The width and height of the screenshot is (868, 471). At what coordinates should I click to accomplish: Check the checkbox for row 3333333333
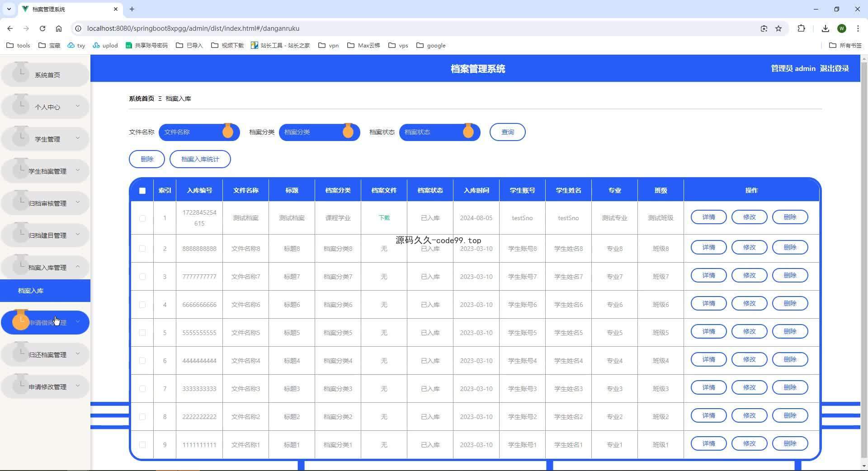tap(142, 389)
